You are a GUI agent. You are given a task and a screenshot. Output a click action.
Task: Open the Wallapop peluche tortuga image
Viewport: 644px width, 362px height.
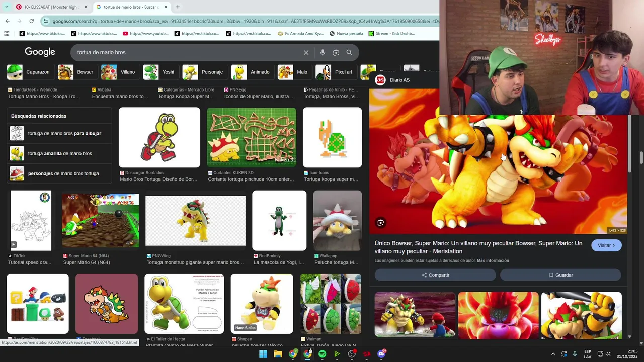coord(337,221)
